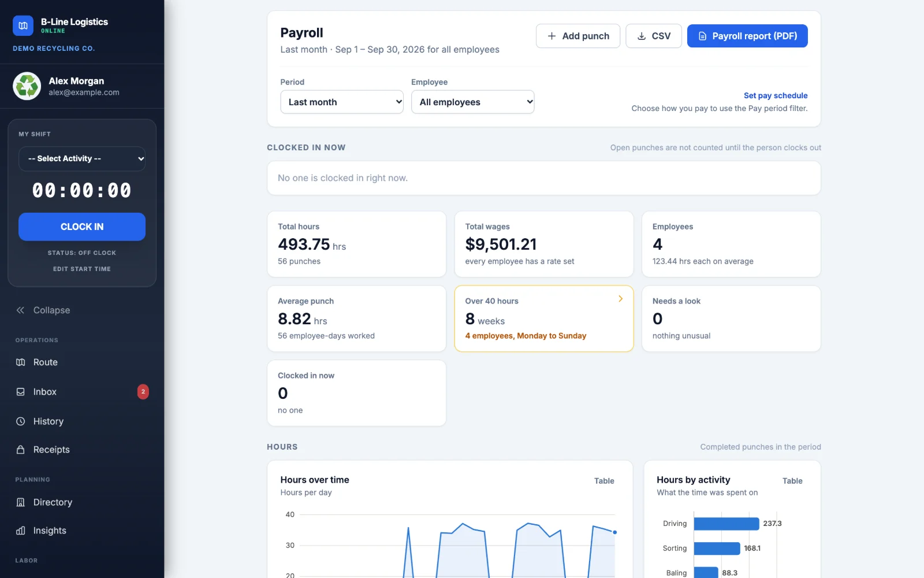924x578 pixels.
Task: Click the document icon in Payroll report
Action: click(x=703, y=36)
